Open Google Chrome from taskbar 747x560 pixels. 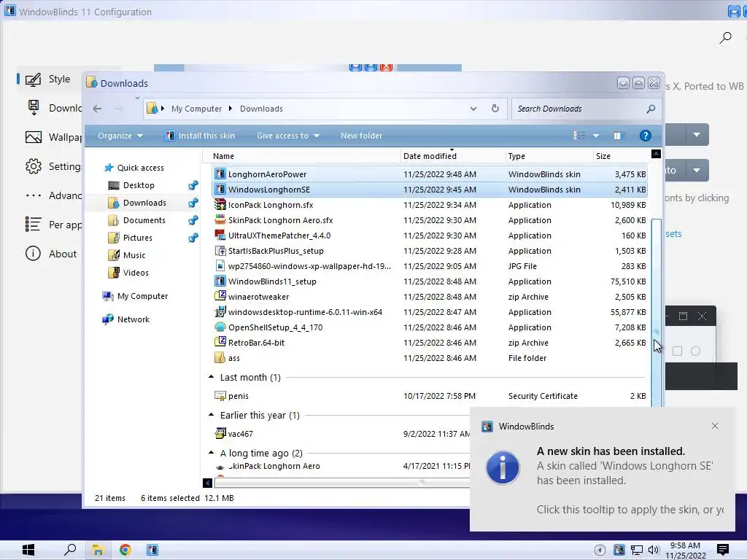tap(125, 550)
